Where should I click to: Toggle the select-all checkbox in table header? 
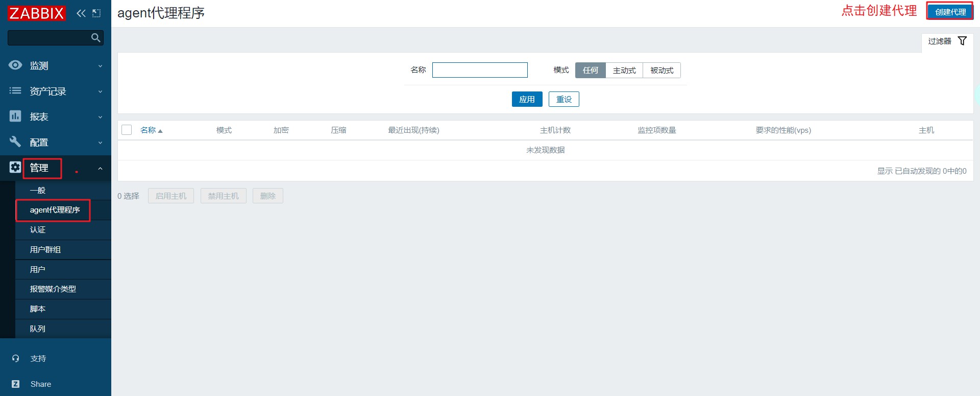point(127,130)
